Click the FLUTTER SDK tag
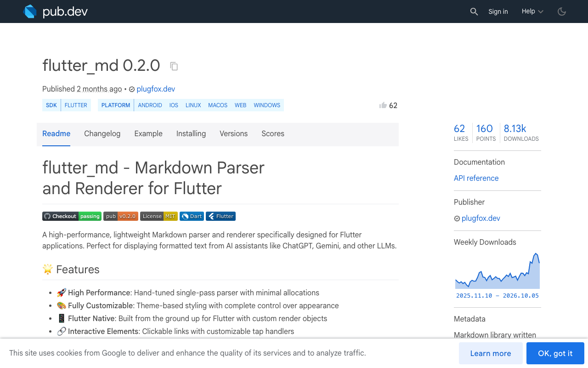This screenshot has height=368, width=588. coord(76,105)
